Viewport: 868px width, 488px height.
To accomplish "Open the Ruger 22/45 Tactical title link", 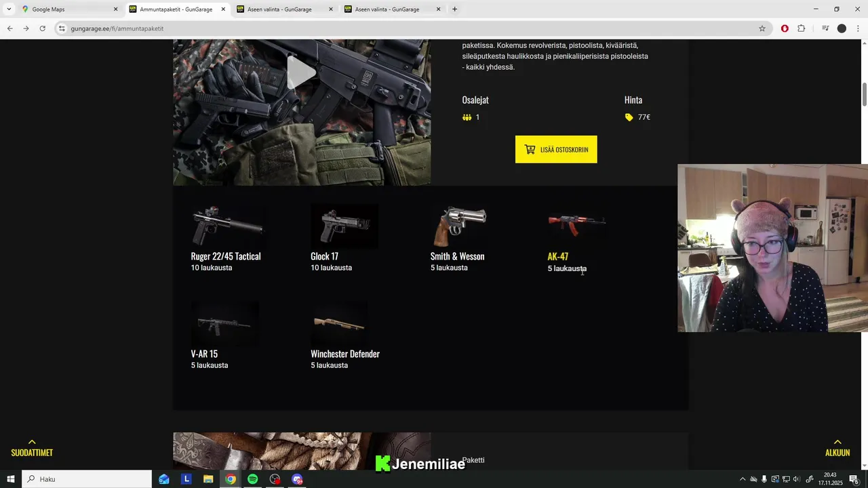I will tap(226, 256).
